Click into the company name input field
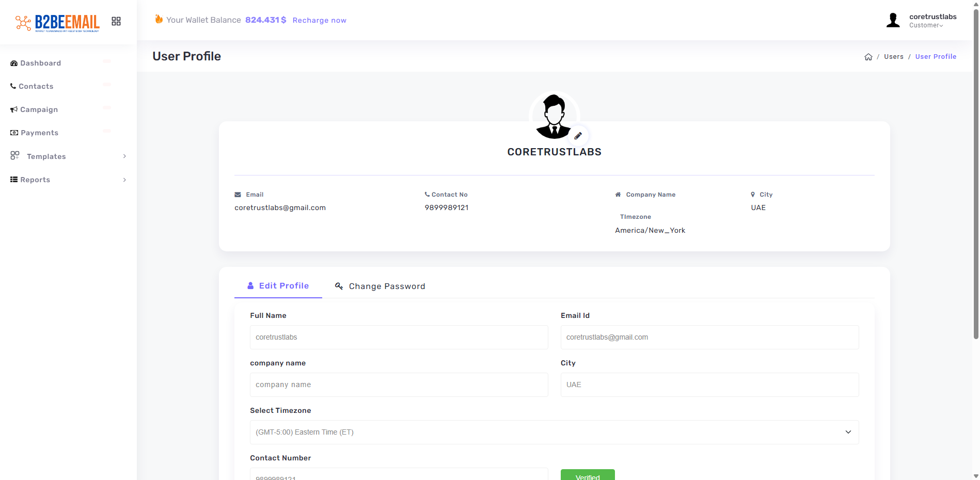This screenshot has width=980, height=480. point(399,385)
